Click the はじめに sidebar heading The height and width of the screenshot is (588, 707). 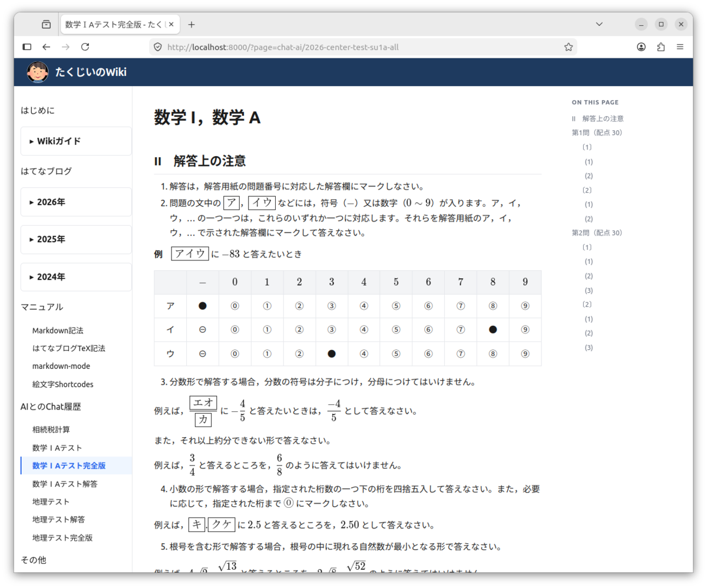tap(38, 110)
